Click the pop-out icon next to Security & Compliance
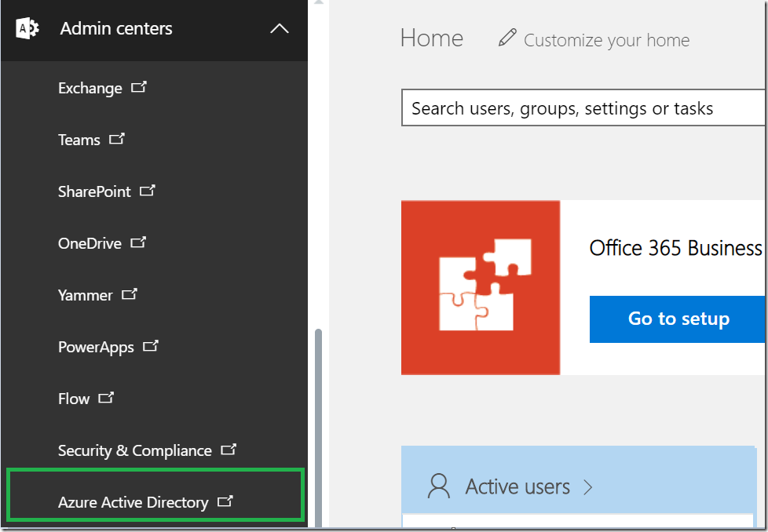The width and height of the screenshot is (768, 532). click(229, 450)
